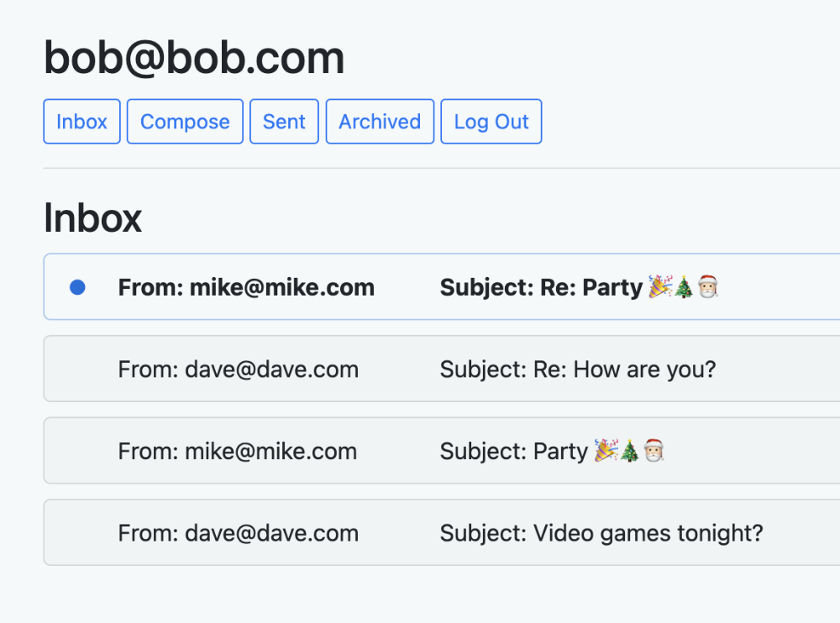
Task: Click the bob@bob.com account heading
Action: tap(194, 59)
